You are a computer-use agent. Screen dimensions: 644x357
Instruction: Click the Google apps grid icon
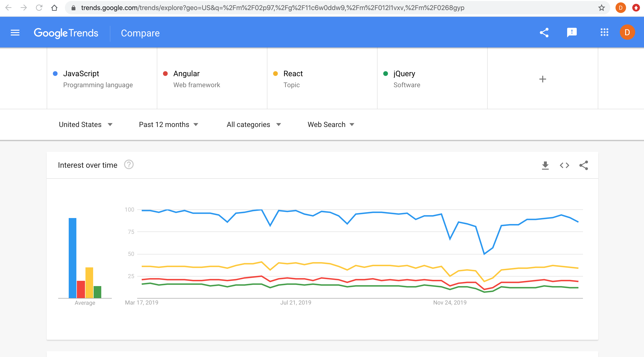(604, 33)
